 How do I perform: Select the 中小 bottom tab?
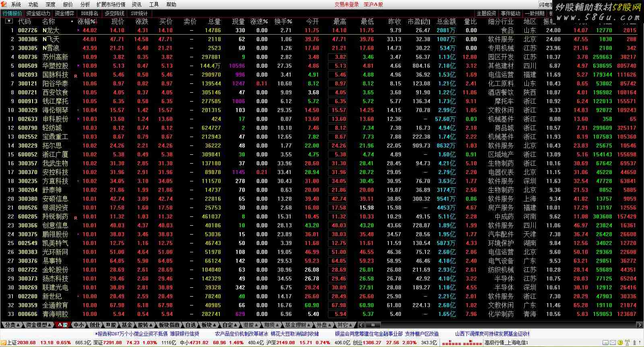(79, 325)
